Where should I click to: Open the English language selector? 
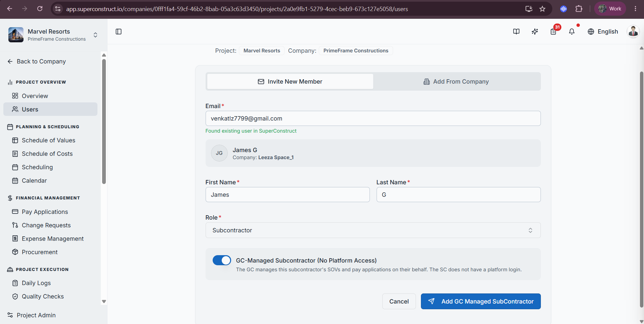click(603, 32)
